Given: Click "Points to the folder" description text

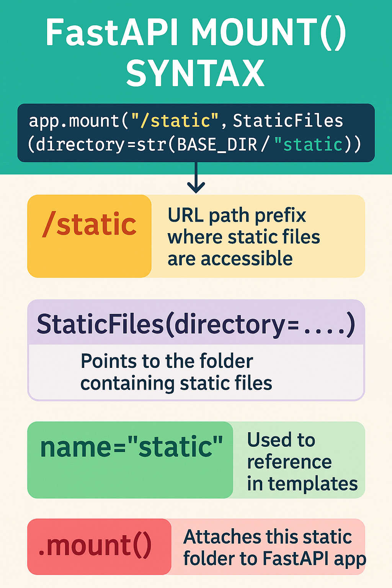Looking at the screenshot, I should (x=167, y=361).
